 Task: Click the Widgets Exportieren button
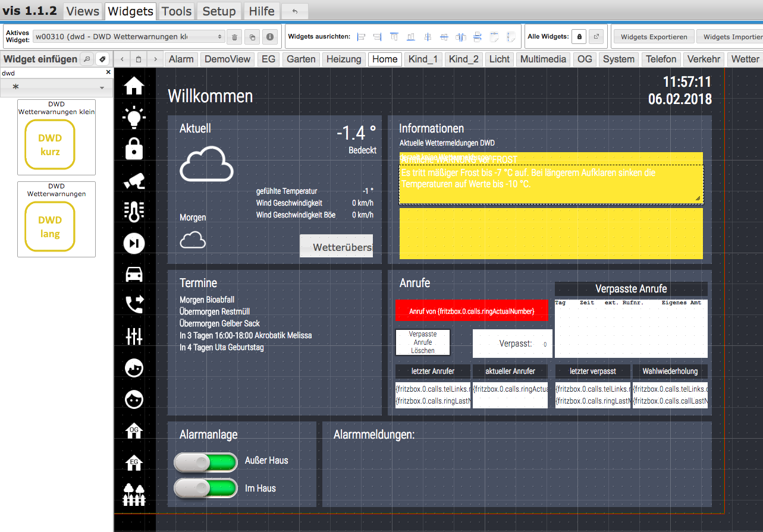pos(654,37)
